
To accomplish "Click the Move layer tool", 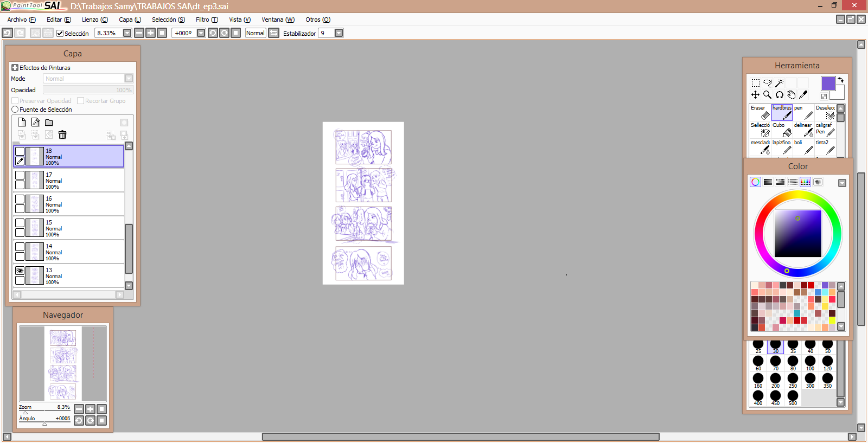I will point(755,95).
